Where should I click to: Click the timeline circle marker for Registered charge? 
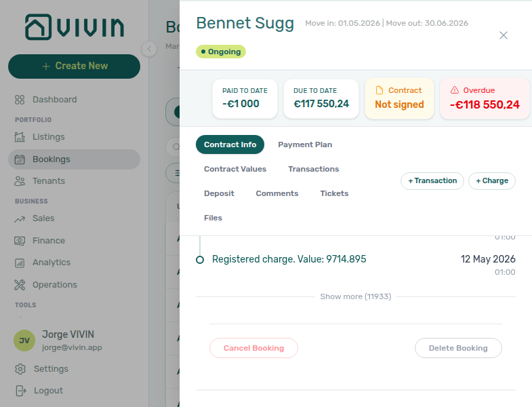tap(200, 260)
